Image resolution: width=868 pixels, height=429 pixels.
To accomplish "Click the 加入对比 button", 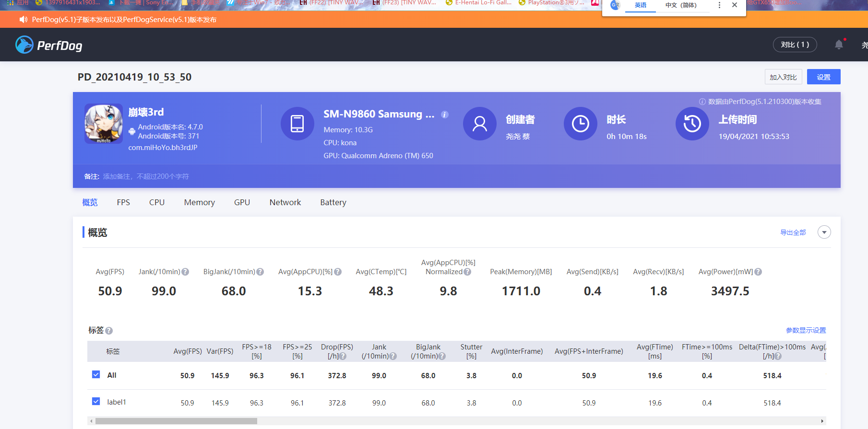I will click(x=783, y=77).
